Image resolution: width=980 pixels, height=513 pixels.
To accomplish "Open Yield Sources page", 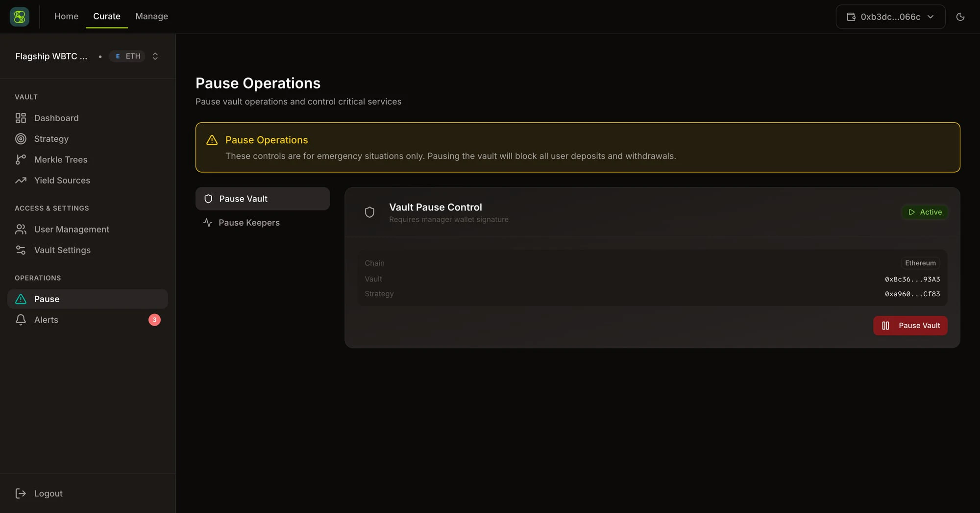I will pyautogui.click(x=88, y=180).
